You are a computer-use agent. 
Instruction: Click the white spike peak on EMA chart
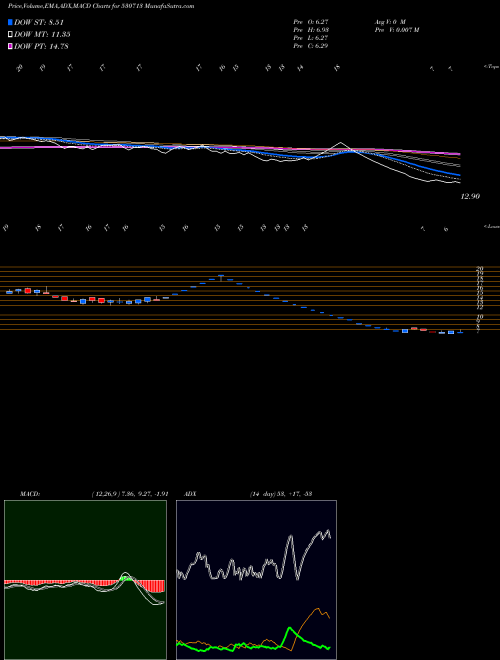pos(341,144)
